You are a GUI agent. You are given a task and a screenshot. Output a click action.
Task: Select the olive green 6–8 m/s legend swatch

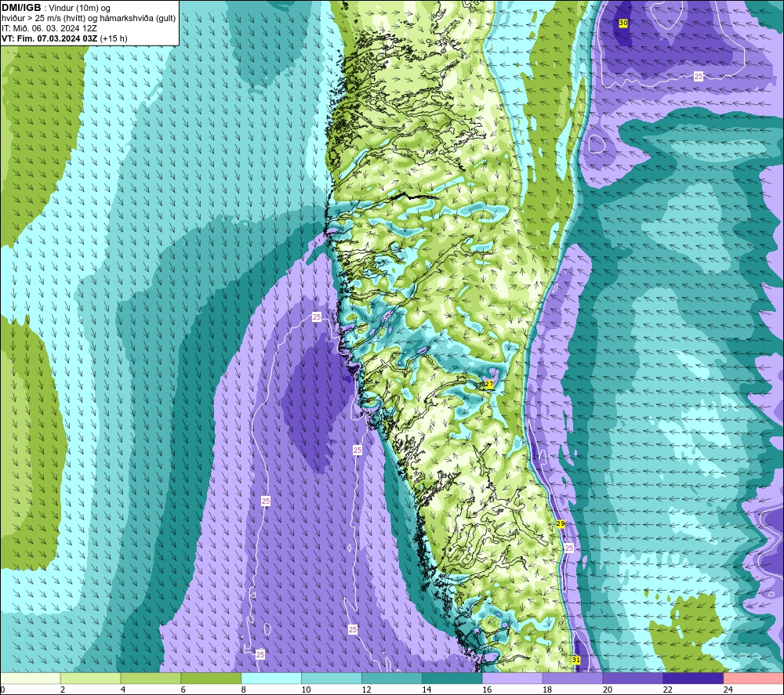211,678
